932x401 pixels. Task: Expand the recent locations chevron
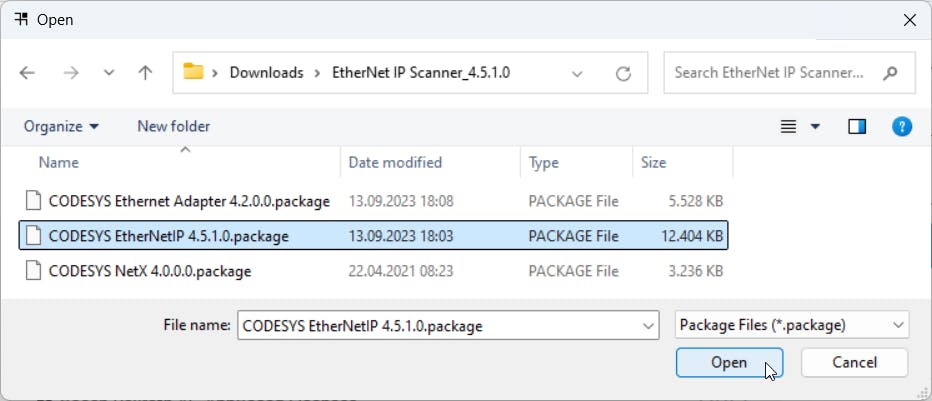click(x=109, y=73)
